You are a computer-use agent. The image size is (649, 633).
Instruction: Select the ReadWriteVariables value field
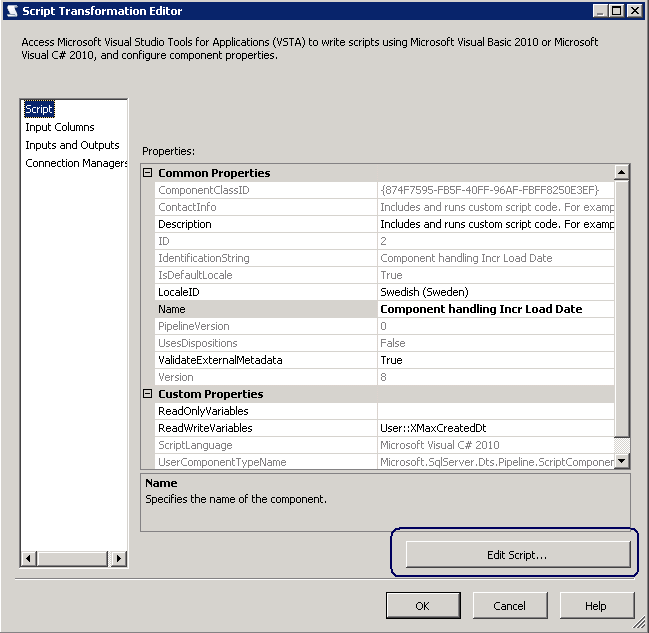pos(495,428)
